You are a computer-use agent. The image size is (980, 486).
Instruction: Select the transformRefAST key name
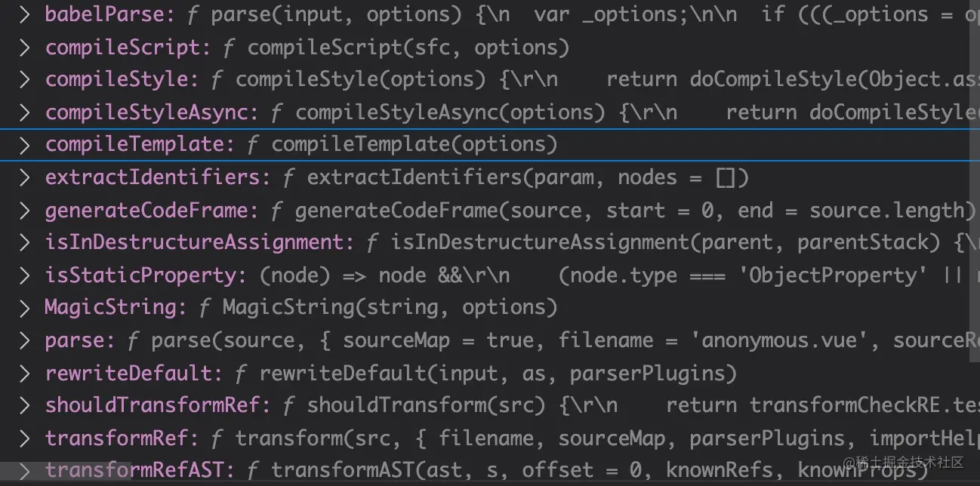tap(140, 471)
